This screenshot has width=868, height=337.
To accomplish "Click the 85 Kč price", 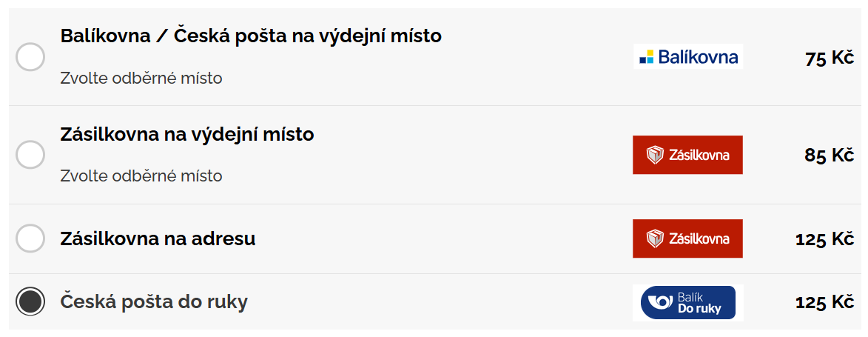I will click(830, 156).
